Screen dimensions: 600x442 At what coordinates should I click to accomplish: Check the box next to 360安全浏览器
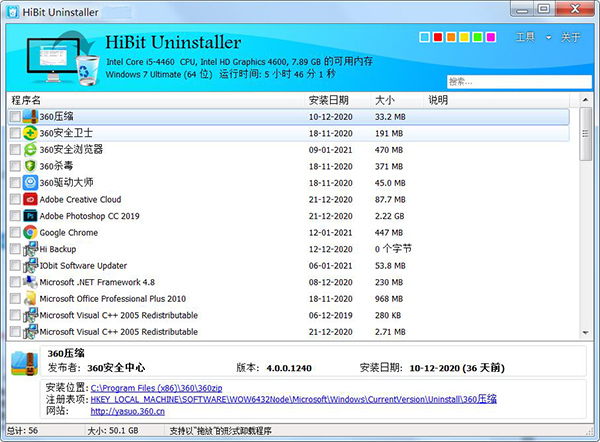click(15, 150)
